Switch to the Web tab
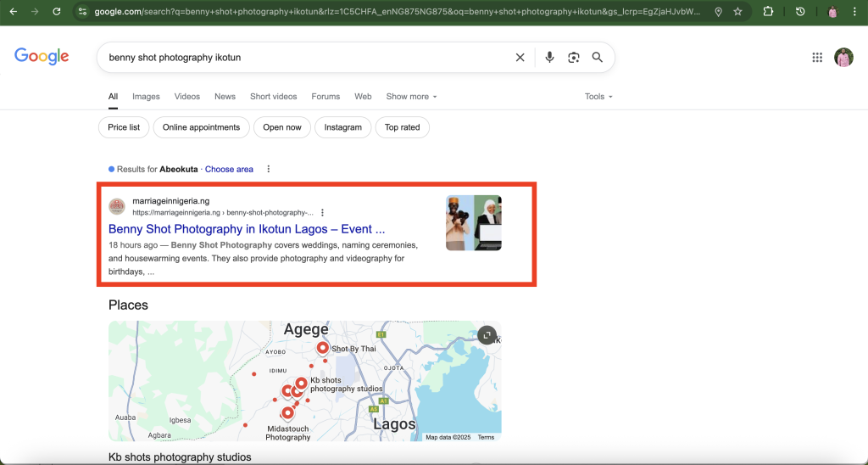 pyautogui.click(x=363, y=97)
